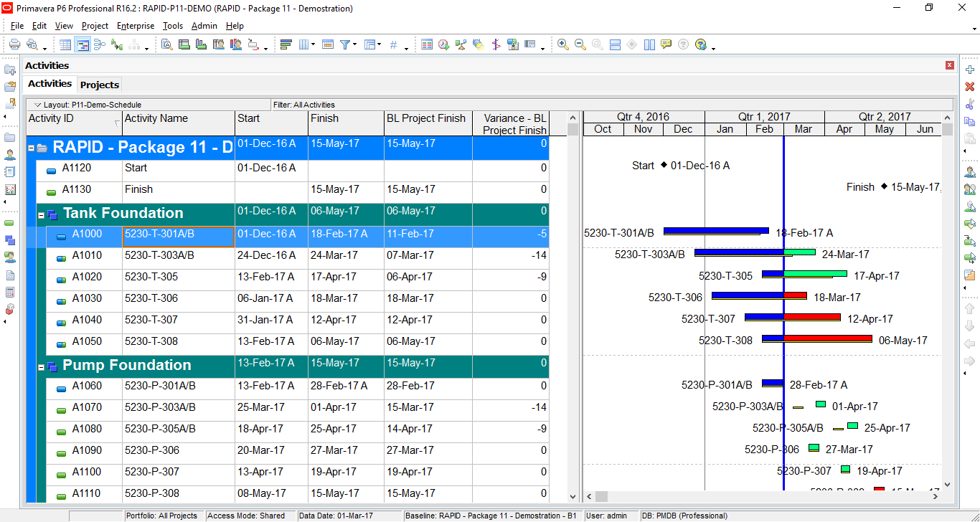The height and width of the screenshot is (522, 980).
Task: Click the Level Resources toolbar icon
Action: click(461, 44)
